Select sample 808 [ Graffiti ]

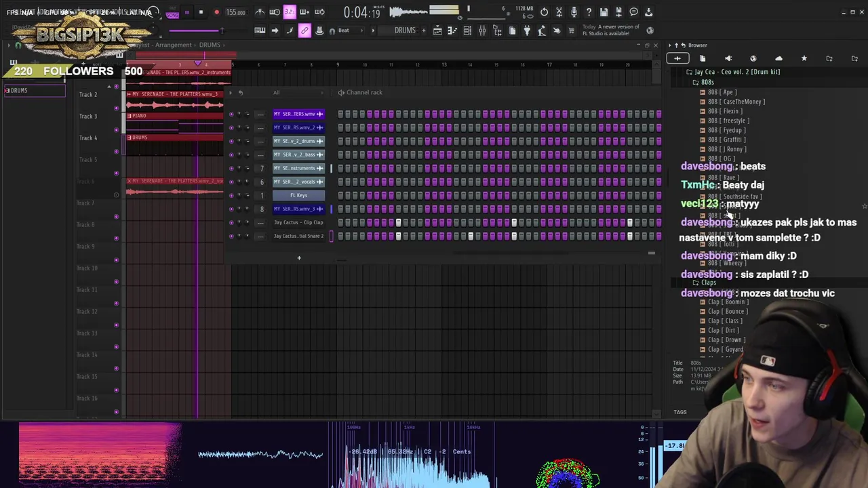[x=727, y=140]
